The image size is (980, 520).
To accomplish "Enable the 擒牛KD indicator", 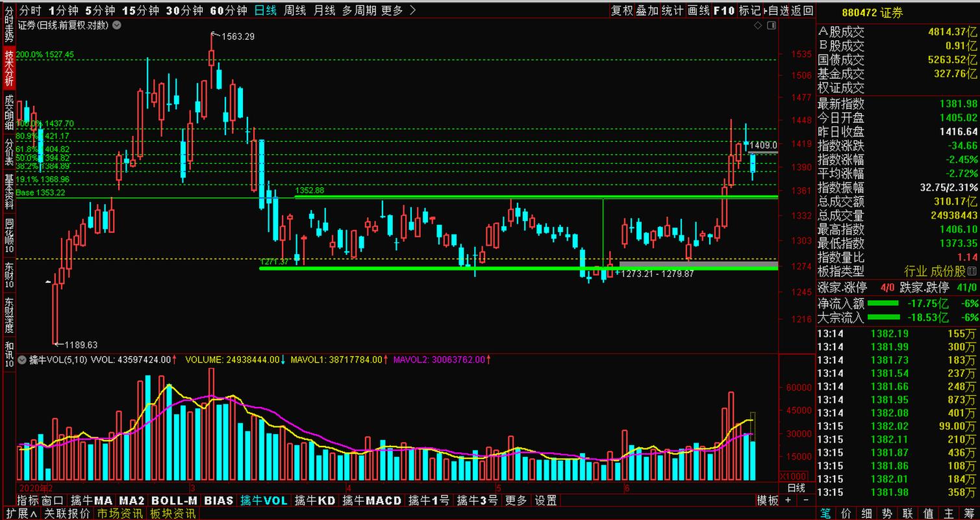I will [x=314, y=500].
